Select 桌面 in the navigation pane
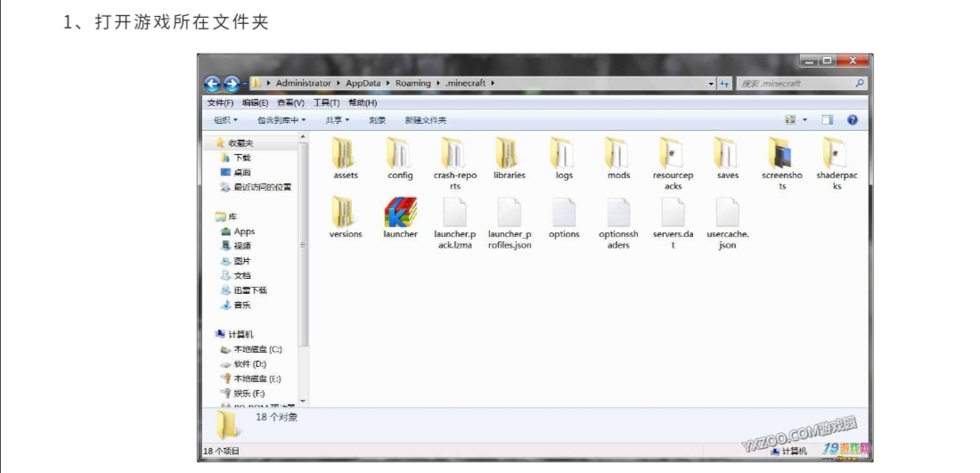Viewport: 980px width, 473px height. pos(235,173)
